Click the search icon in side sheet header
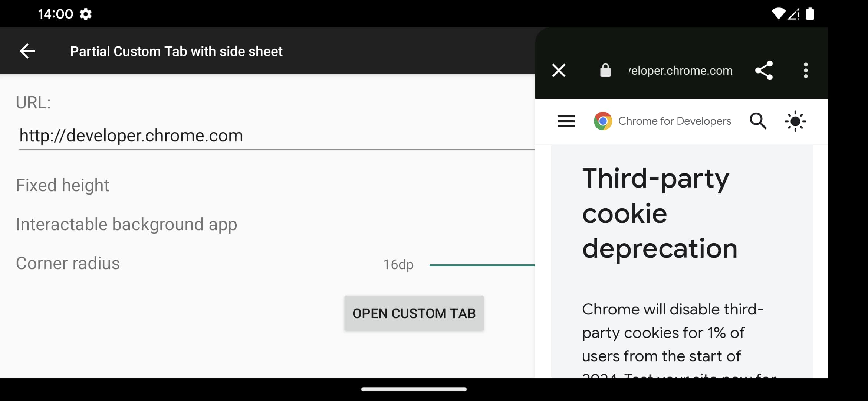 759,121
